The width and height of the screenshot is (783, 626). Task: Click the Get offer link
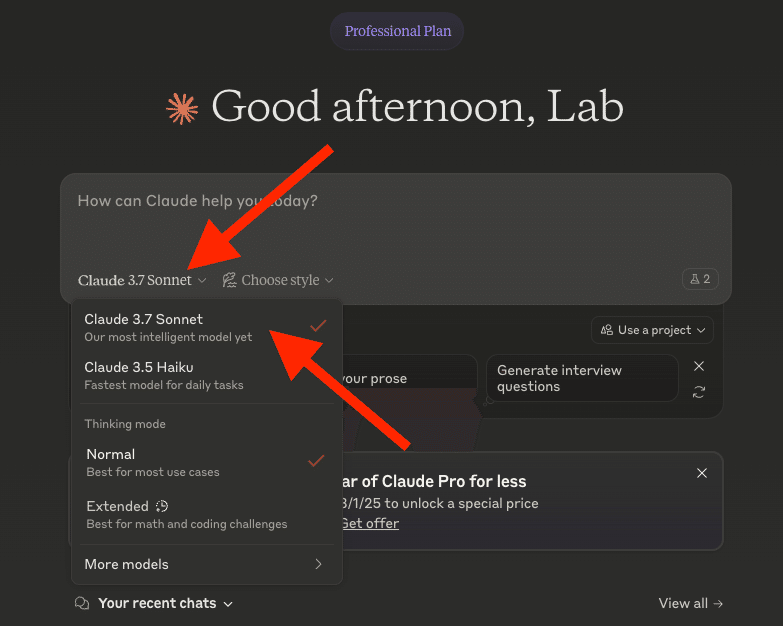[370, 523]
